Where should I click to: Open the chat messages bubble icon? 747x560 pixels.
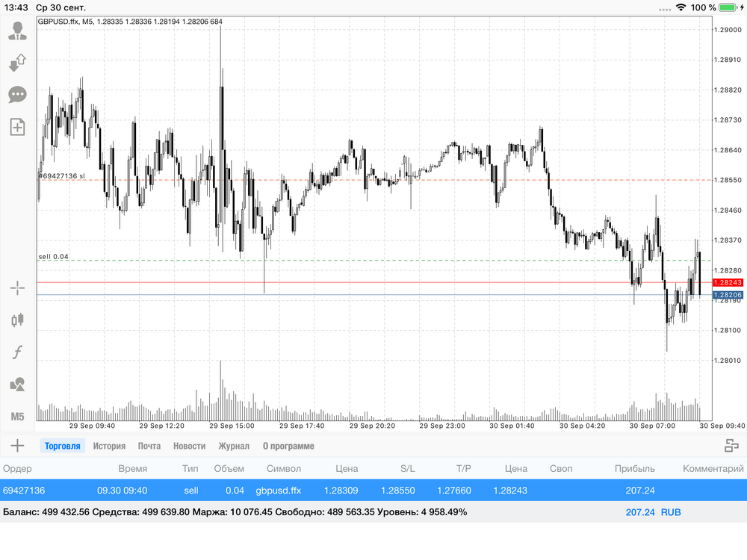tap(18, 94)
